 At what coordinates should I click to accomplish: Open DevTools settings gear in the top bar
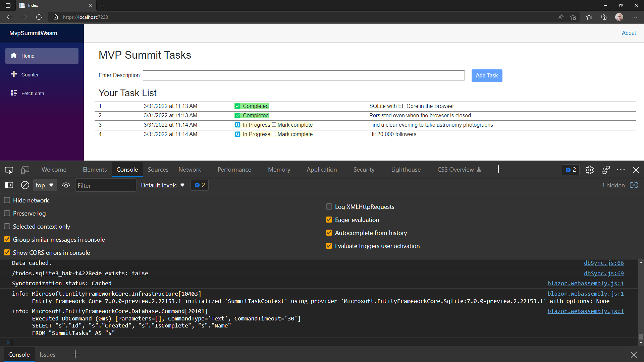590,170
